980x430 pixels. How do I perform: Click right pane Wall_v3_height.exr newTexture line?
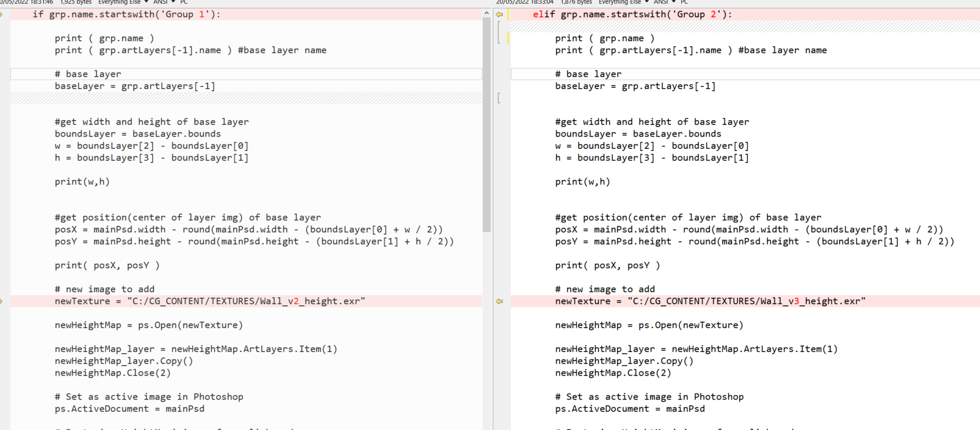(x=711, y=301)
